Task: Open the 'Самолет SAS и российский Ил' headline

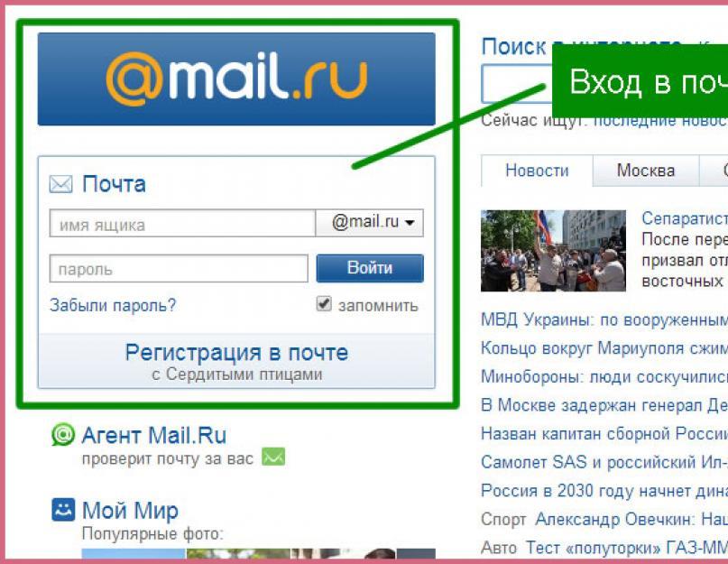Action: click(x=604, y=462)
